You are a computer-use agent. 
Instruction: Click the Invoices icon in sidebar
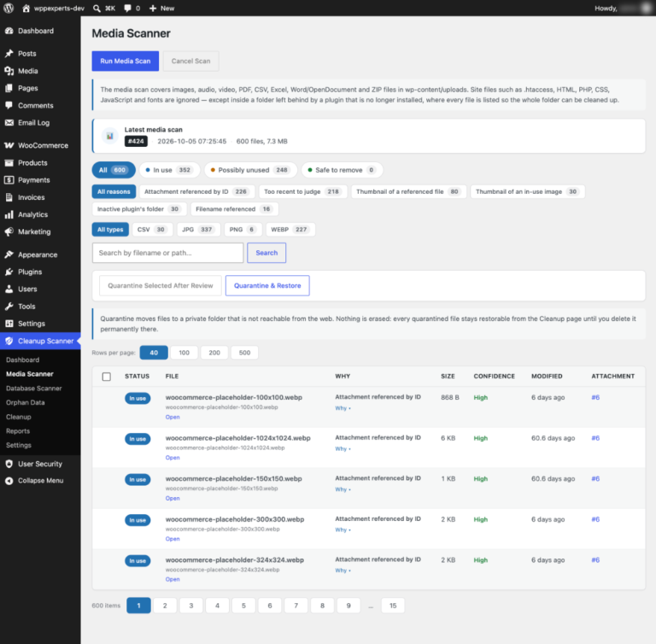9,197
